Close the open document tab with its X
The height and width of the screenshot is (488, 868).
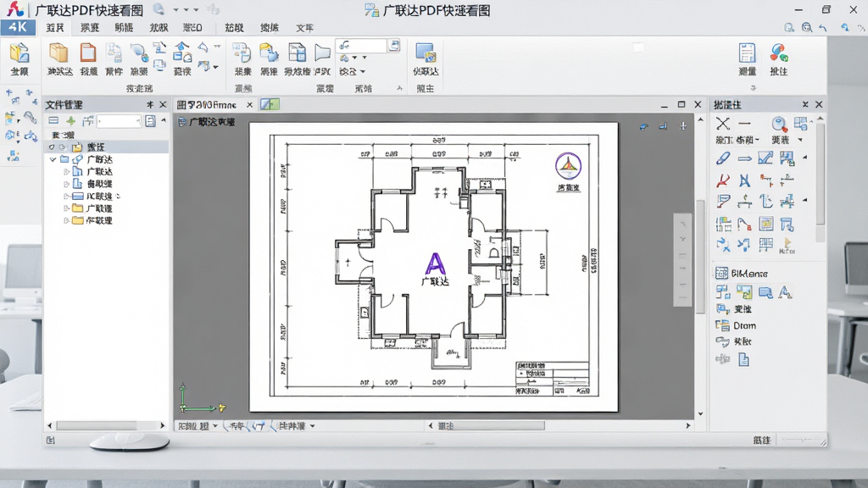(x=250, y=104)
